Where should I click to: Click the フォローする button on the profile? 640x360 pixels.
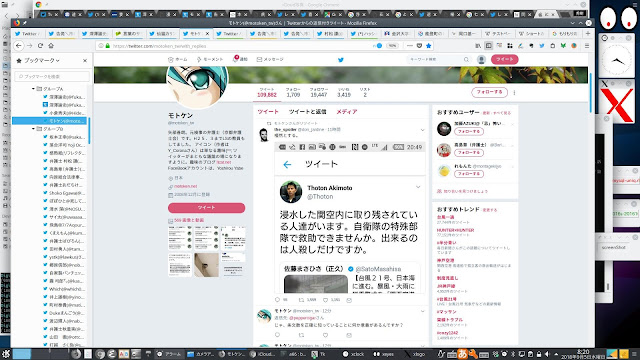tap(489, 92)
